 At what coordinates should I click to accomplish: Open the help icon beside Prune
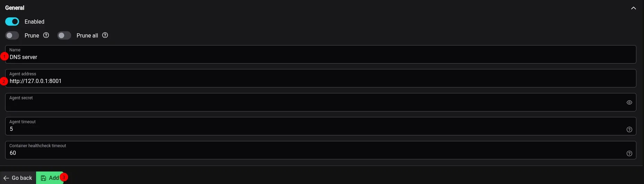point(46,35)
